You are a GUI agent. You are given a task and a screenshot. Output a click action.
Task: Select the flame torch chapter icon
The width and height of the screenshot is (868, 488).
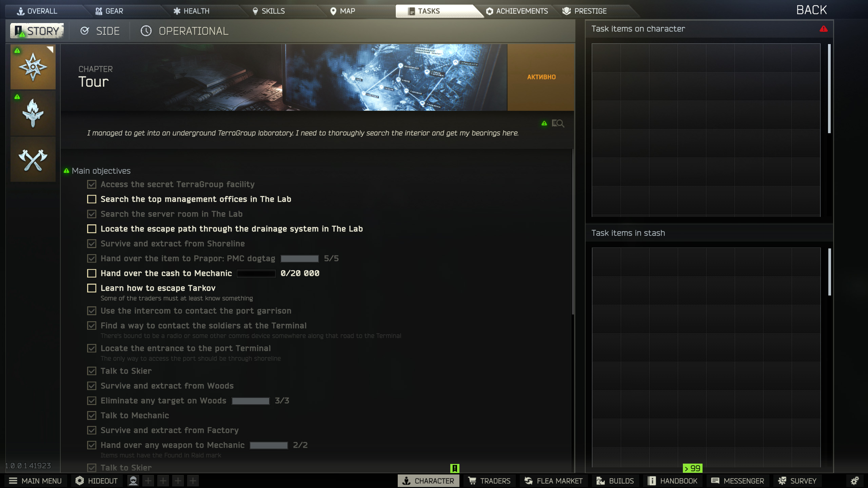pyautogui.click(x=33, y=113)
